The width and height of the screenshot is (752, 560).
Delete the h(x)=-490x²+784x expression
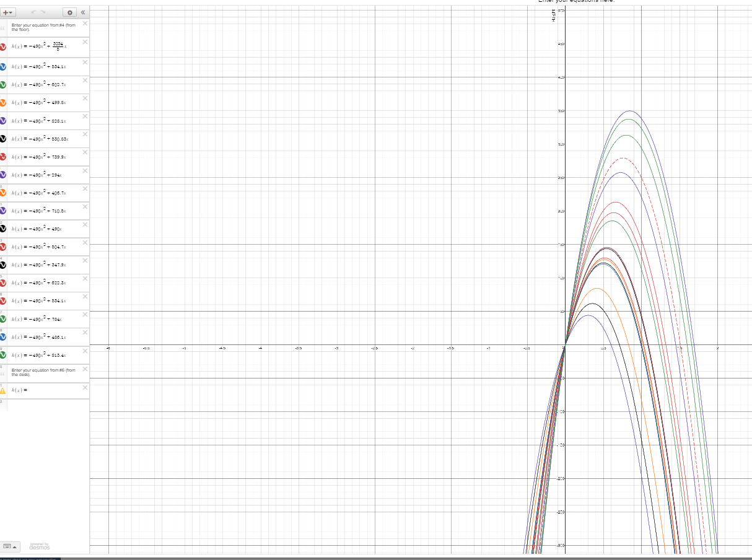(x=85, y=315)
